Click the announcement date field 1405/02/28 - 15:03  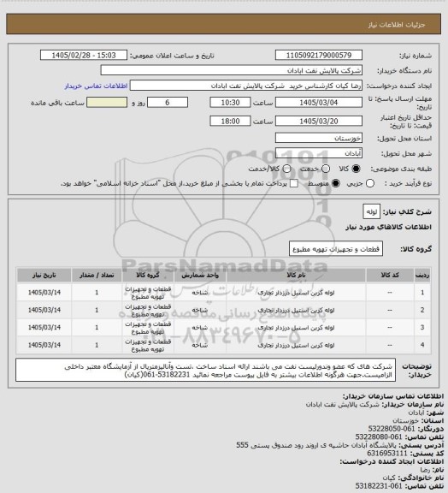(x=84, y=55)
